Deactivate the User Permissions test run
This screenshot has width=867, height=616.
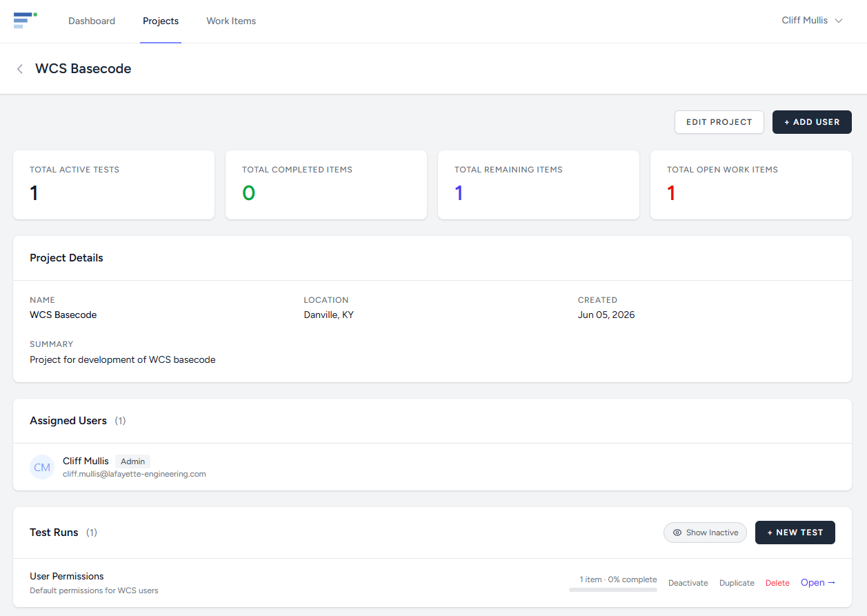[688, 583]
